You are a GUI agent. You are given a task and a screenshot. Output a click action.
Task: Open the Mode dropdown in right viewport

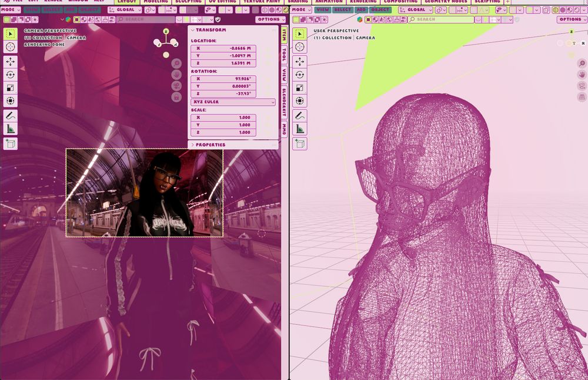(x=301, y=10)
